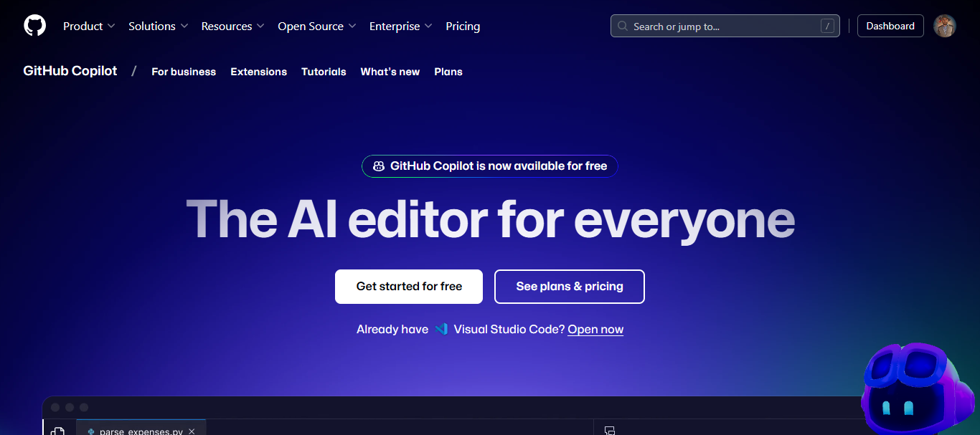
Task: Click the Visual Studio Code logo icon
Action: pos(441,329)
